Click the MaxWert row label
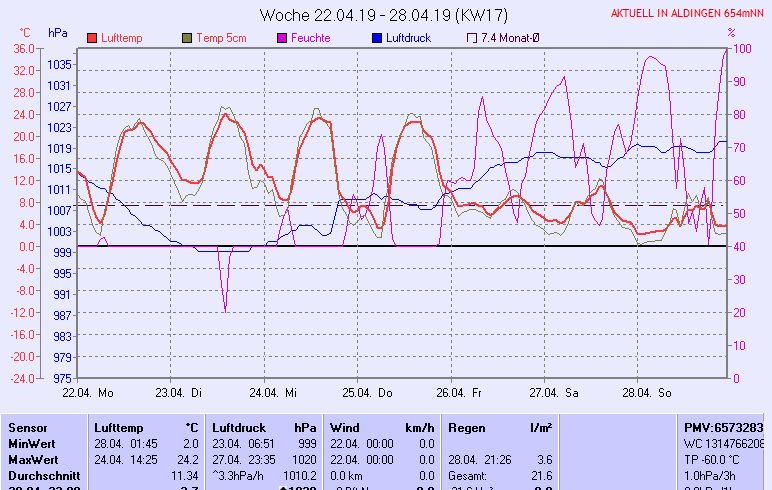This screenshot has width=772, height=490. pyautogui.click(x=33, y=459)
